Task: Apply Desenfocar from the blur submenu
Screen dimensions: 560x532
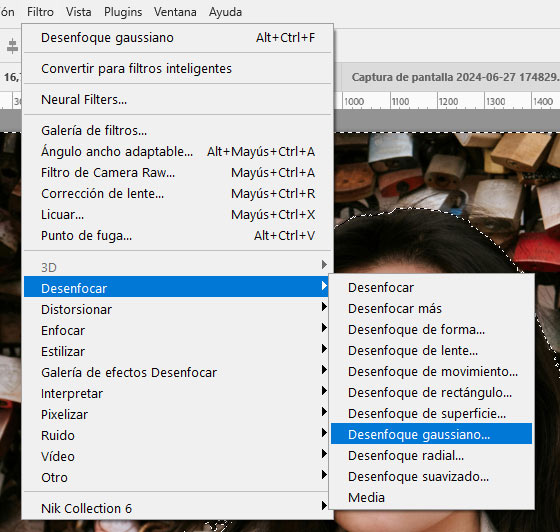Action: [431, 288]
